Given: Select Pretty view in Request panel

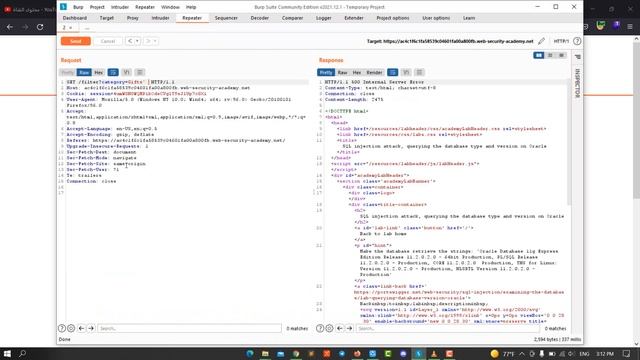Looking at the screenshot, I should 67,72.
